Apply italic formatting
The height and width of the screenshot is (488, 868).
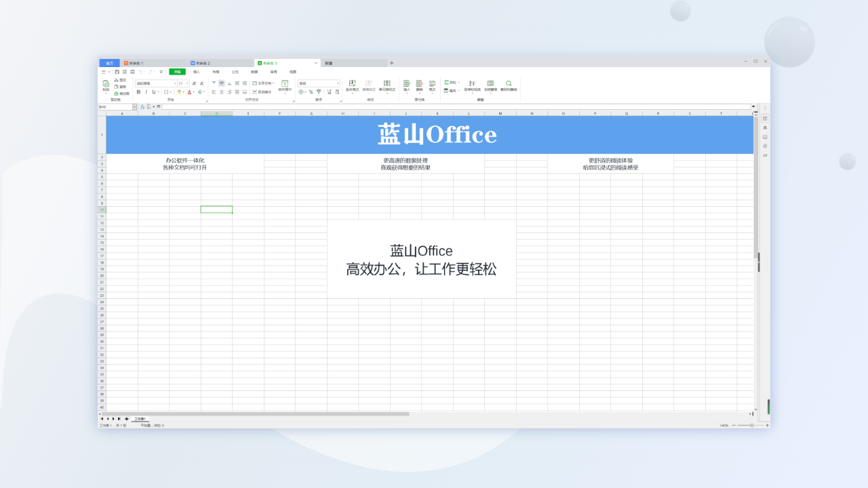tap(146, 91)
